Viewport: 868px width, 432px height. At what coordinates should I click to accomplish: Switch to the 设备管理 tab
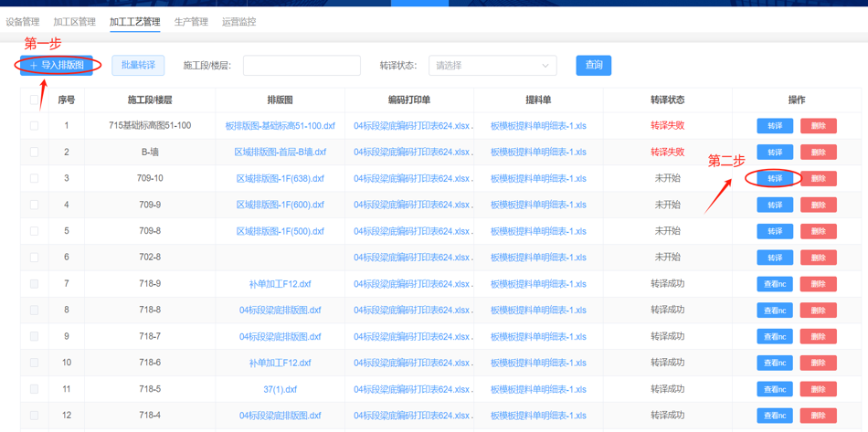(x=23, y=22)
